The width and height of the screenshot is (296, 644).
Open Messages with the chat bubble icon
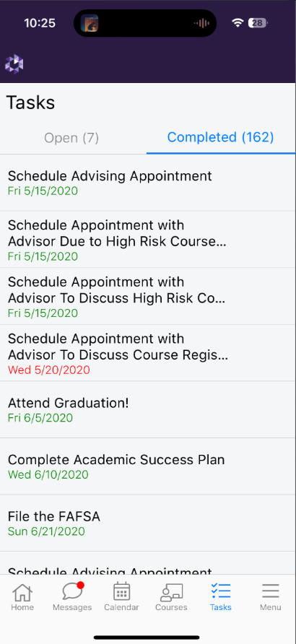click(x=73, y=591)
